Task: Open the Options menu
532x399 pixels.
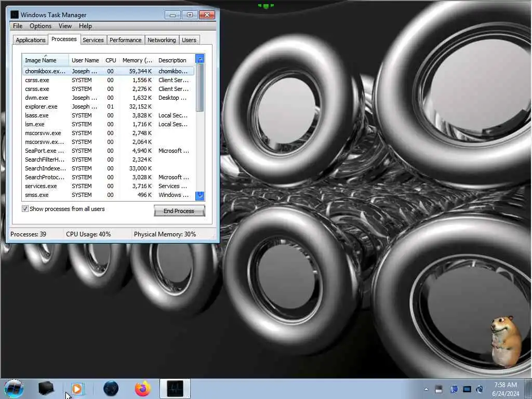Action: [x=41, y=26]
